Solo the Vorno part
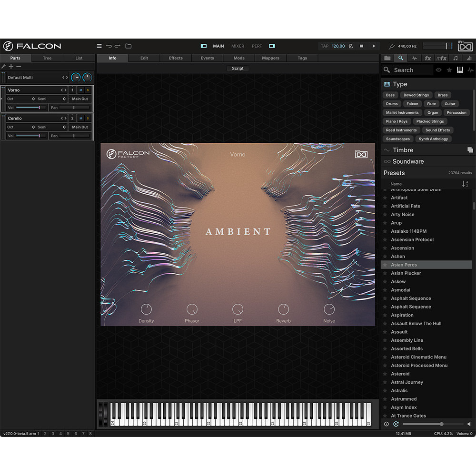This screenshot has height=476, width=476. click(88, 90)
